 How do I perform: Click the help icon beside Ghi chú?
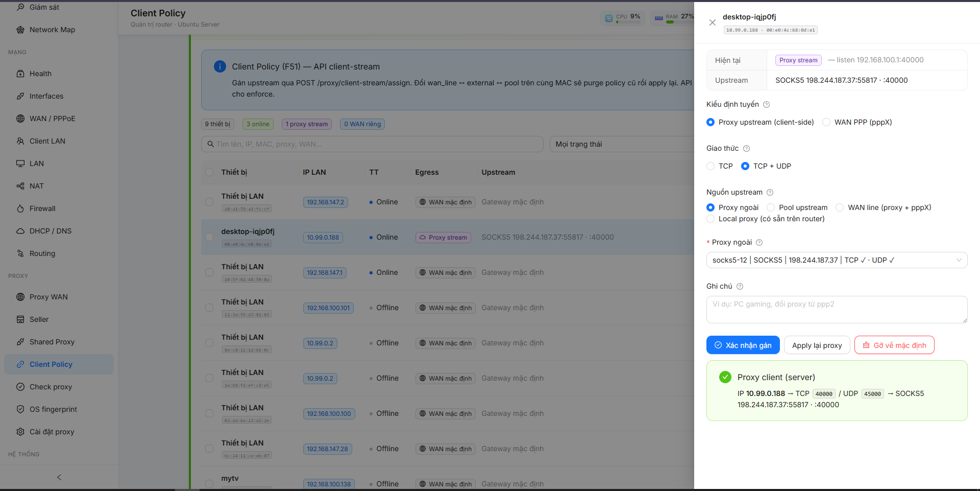coord(740,286)
